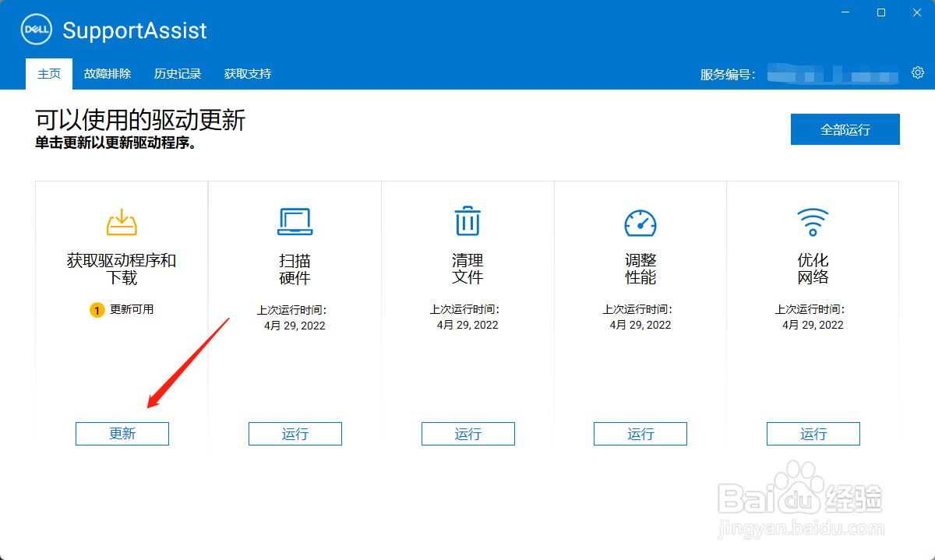Click last run date under 清理文件

coord(467,326)
